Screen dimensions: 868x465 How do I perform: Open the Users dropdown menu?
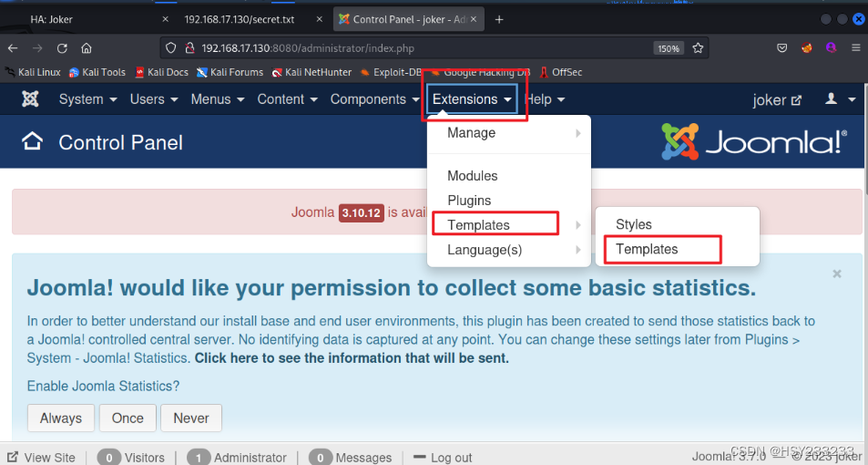154,99
